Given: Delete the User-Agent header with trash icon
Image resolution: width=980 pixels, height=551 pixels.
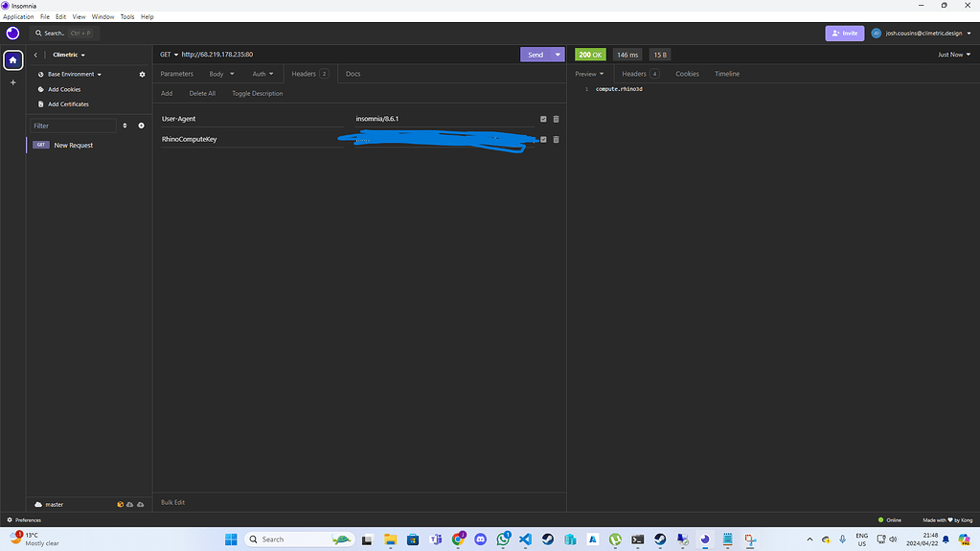Looking at the screenshot, I should (556, 119).
